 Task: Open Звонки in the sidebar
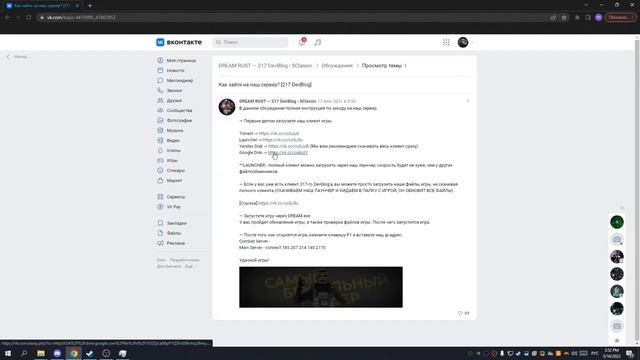(x=174, y=90)
